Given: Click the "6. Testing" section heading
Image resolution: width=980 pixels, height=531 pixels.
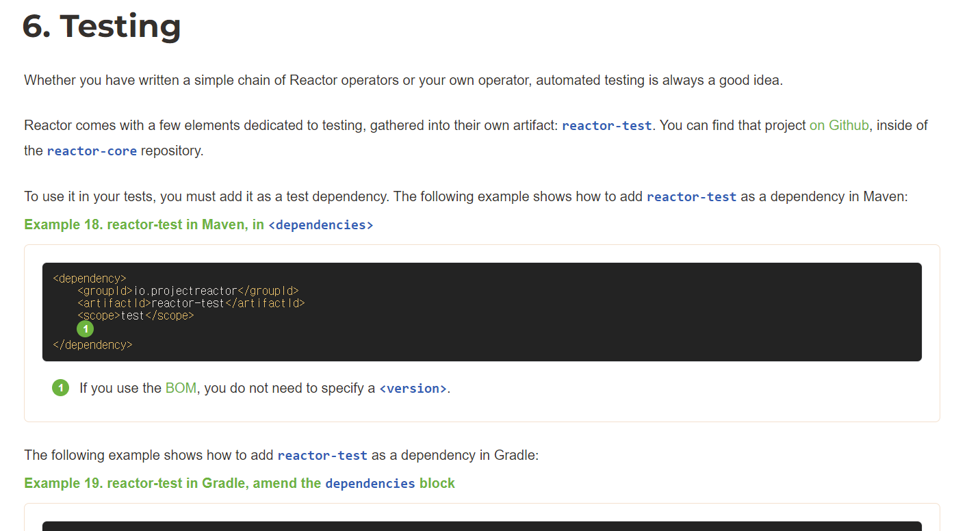Looking at the screenshot, I should pos(102,26).
